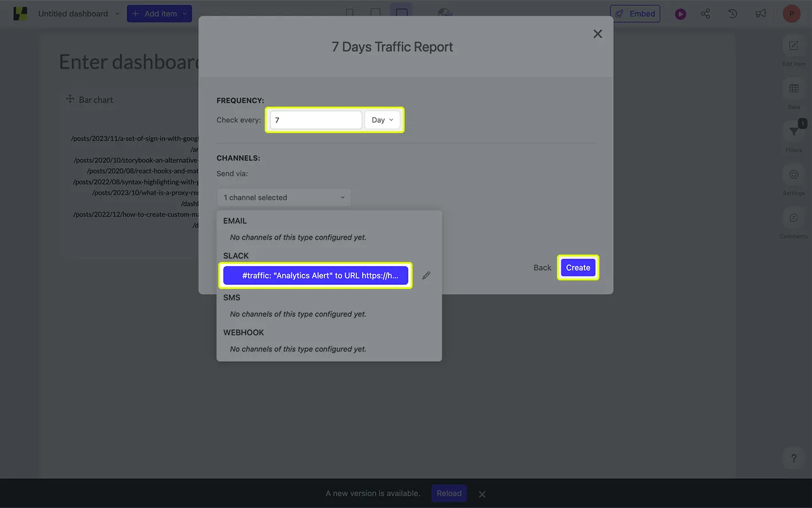Click the Create button
The image size is (812, 508).
[x=578, y=268]
